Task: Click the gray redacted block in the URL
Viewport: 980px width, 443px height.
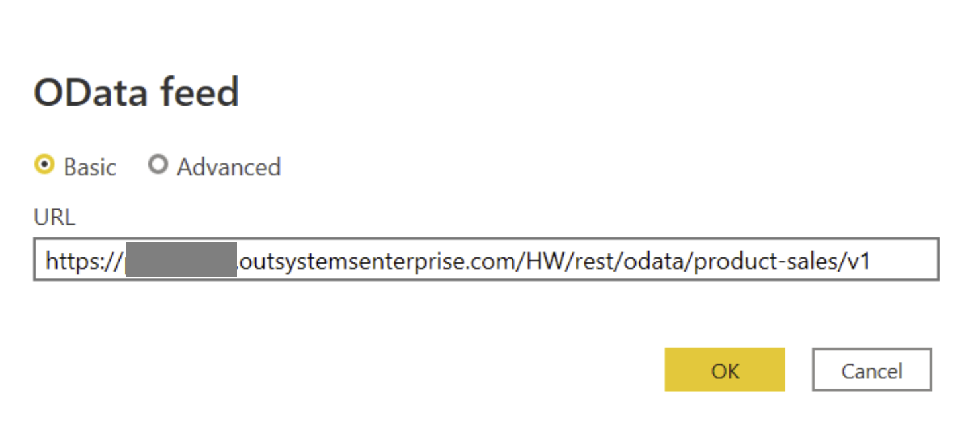Action: 181,260
